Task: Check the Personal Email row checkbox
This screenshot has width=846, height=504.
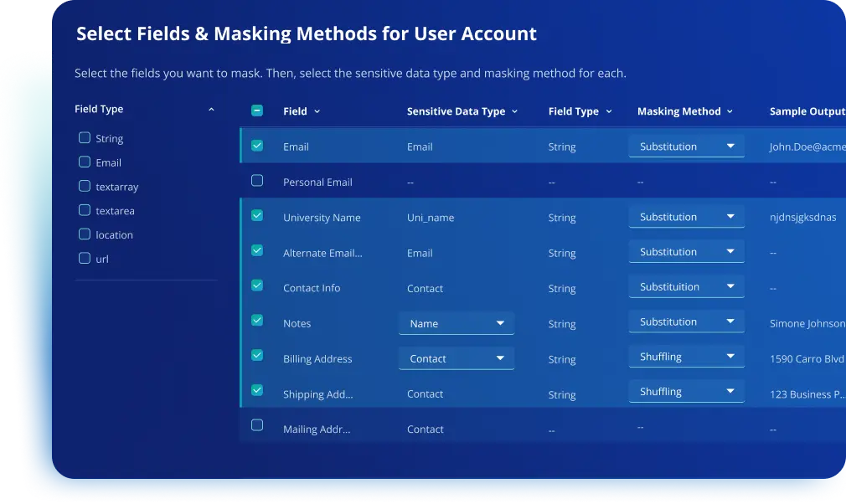Action: [257, 181]
